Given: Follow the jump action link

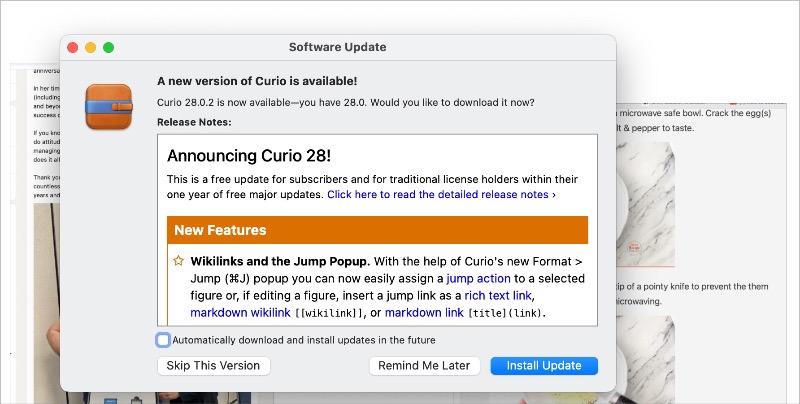Looking at the screenshot, I should (x=478, y=279).
